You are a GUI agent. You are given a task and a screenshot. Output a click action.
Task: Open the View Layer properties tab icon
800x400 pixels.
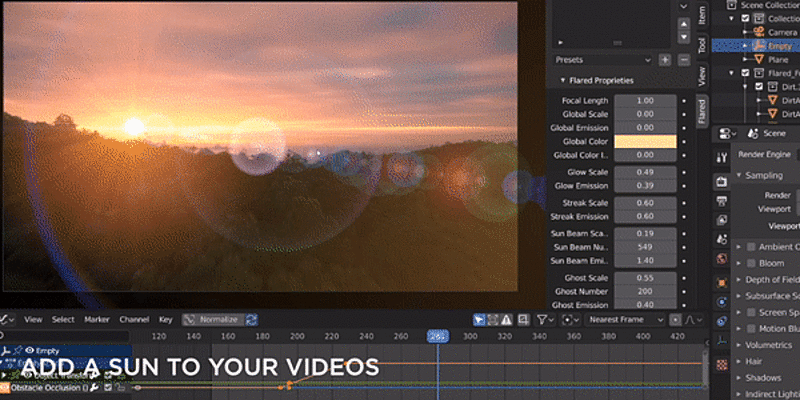click(x=721, y=220)
